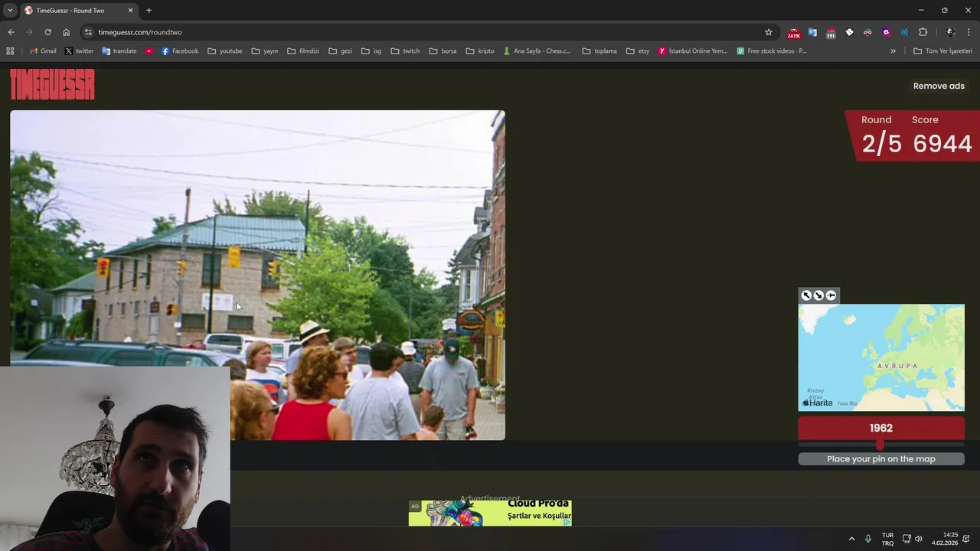The image size is (980, 551).
Task: Click the Cloud Pro advertisement banner
Action: [490, 513]
